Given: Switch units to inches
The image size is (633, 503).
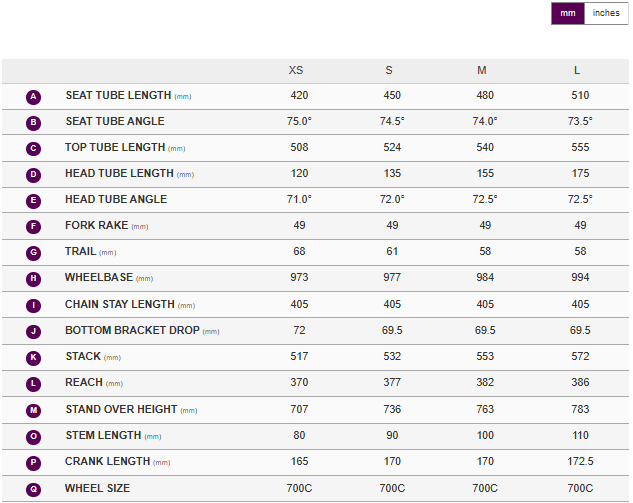Looking at the screenshot, I should (606, 13).
